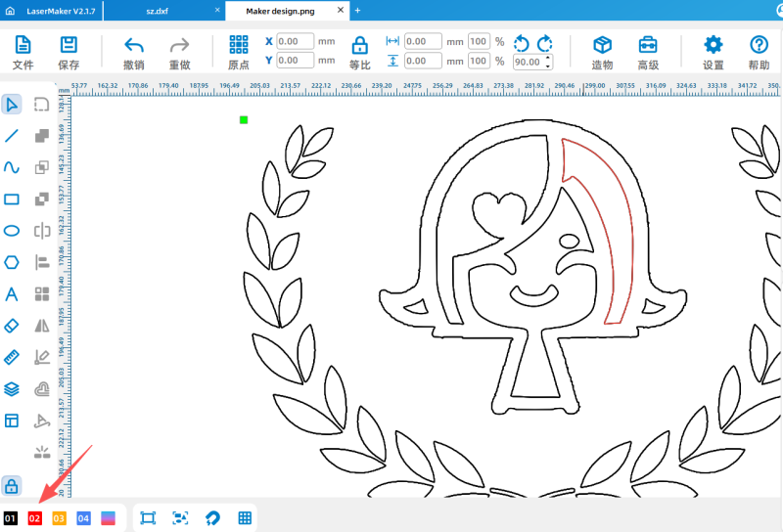This screenshot has height=532, width=783.
Task: Toggle the grid display icon
Action: pyautogui.click(x=246, y=518)
